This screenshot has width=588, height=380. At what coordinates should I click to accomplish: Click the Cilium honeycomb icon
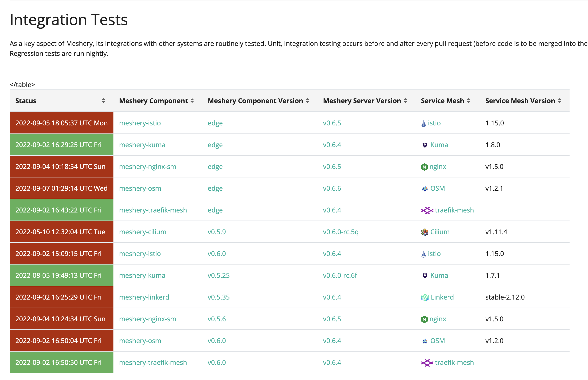pos(424,232)
